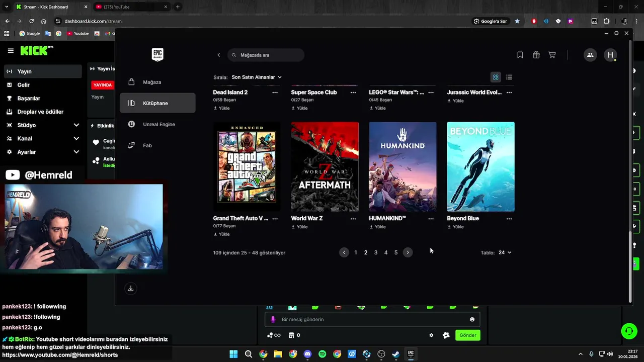Select Yayın in Kick dashboard sidebar
Screen dimensions: 644x362
pyautogui.click(x=43, y=71)
